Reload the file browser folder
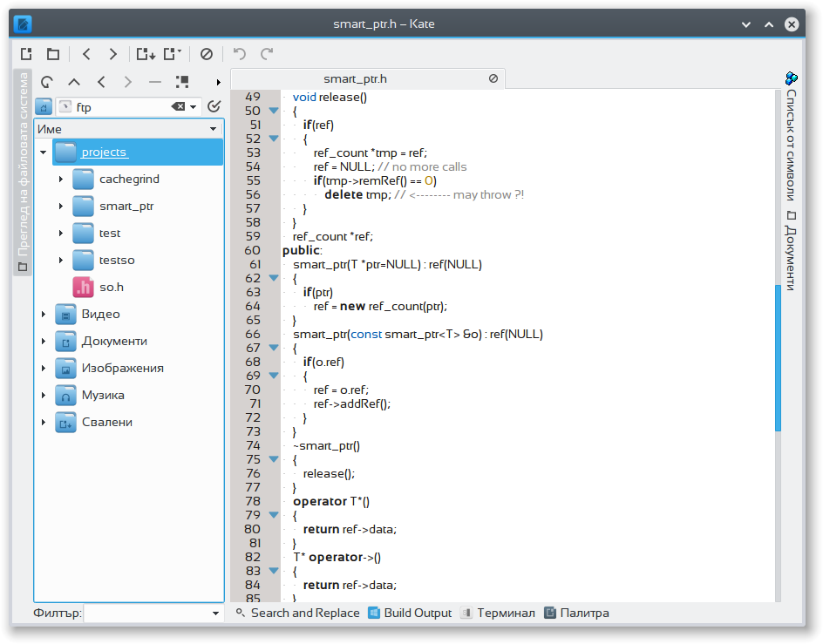 47,82
